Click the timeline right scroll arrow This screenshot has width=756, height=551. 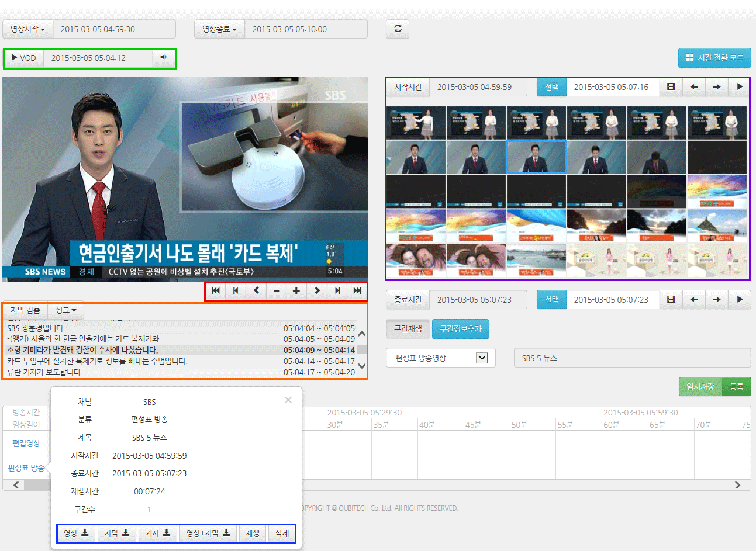pos(737,485)
